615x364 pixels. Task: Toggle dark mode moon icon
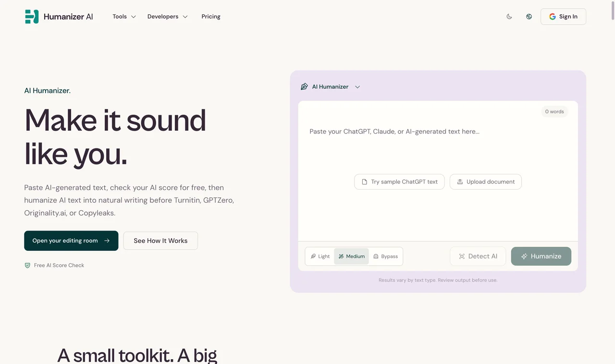[509, 16]
